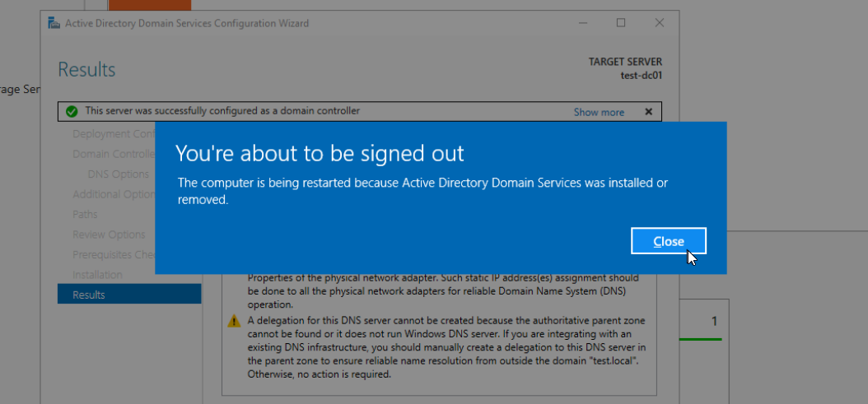Dismiss the success notification with X
Viewport: 868px width, 404px height.
point(648,112)
